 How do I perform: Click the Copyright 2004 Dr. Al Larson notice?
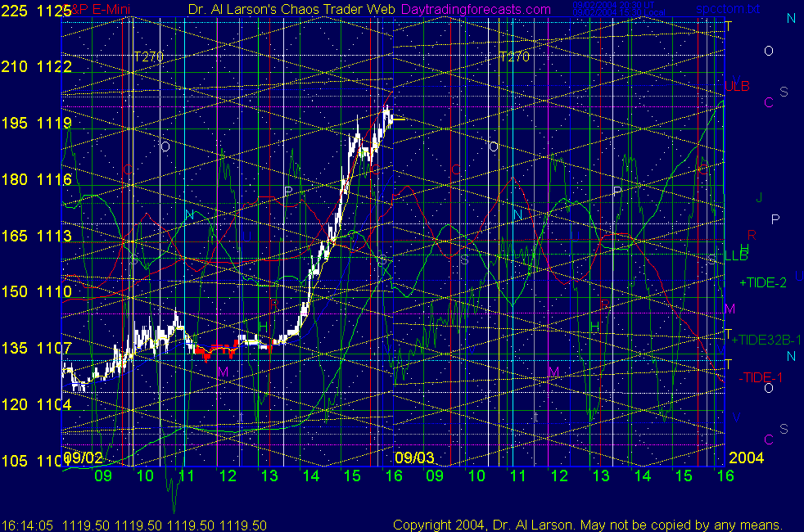(588, 525)
